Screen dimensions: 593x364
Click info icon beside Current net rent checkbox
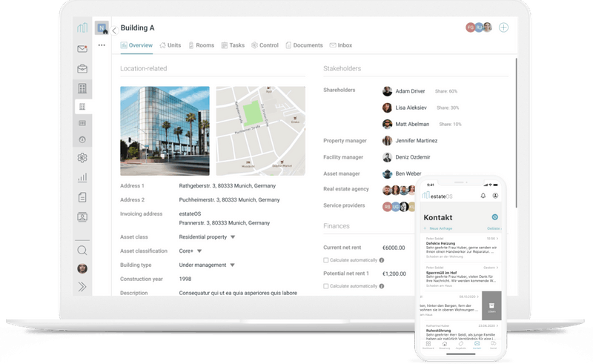382,260
